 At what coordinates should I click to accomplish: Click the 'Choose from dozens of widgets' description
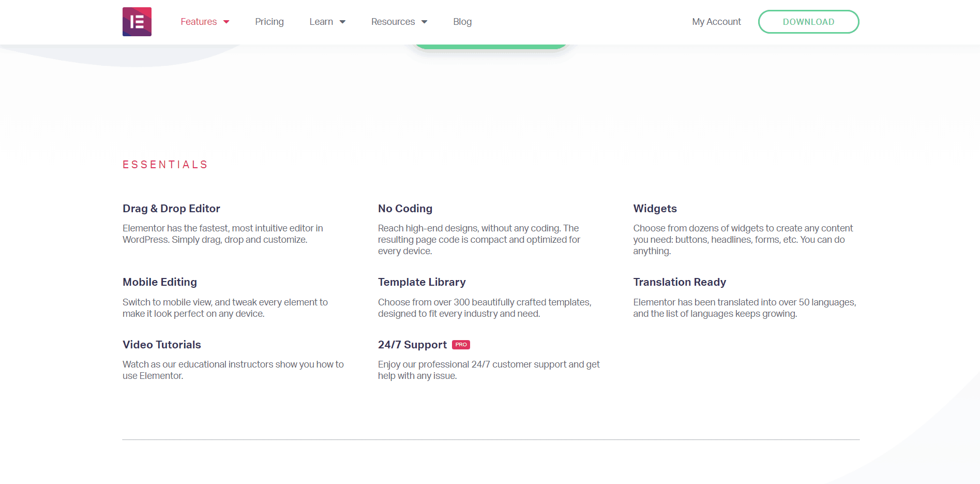(743, 240)
